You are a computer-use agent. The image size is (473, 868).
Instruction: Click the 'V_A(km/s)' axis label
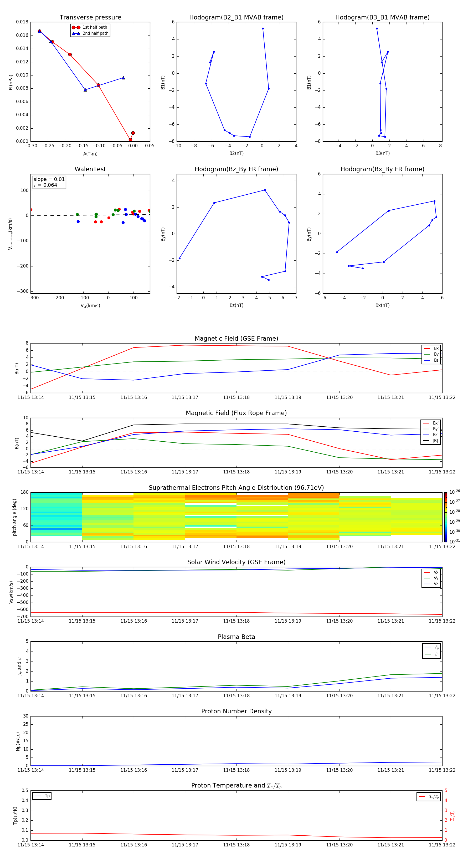click(x=90, y=306)
